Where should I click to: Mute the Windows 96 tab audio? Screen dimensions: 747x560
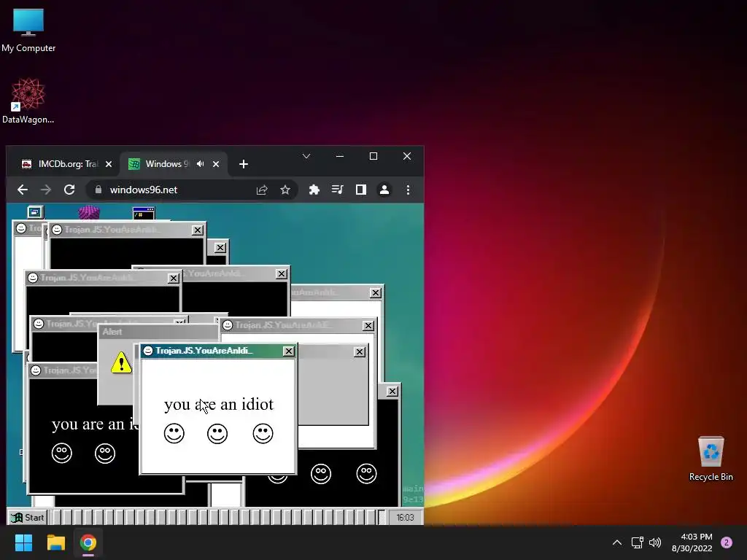(201, 164)
